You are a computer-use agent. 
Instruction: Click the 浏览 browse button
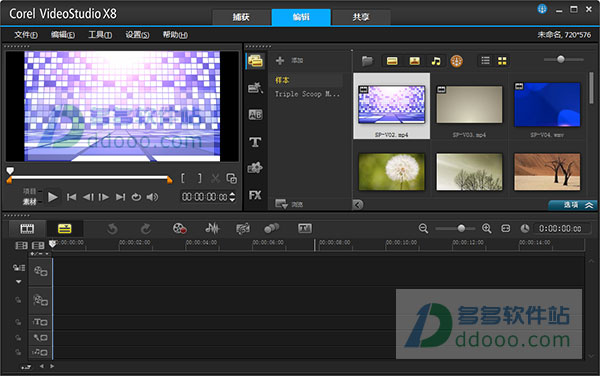click(x=289, y=204)
